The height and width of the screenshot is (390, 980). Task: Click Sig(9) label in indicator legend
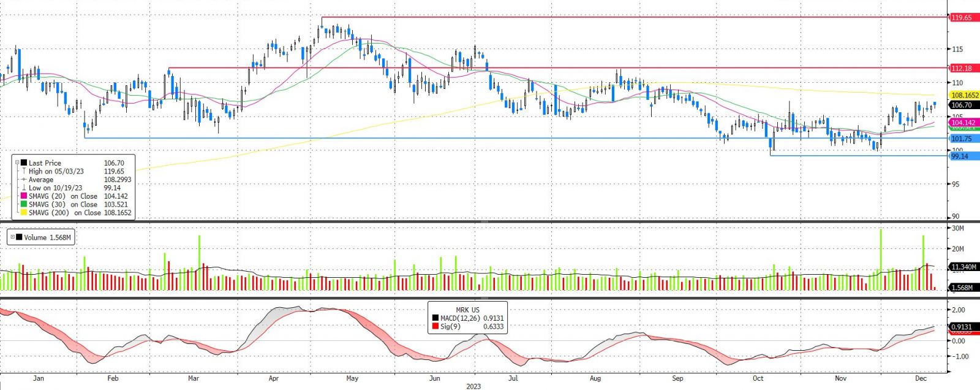pyautogui.click(x=450, y=326)
